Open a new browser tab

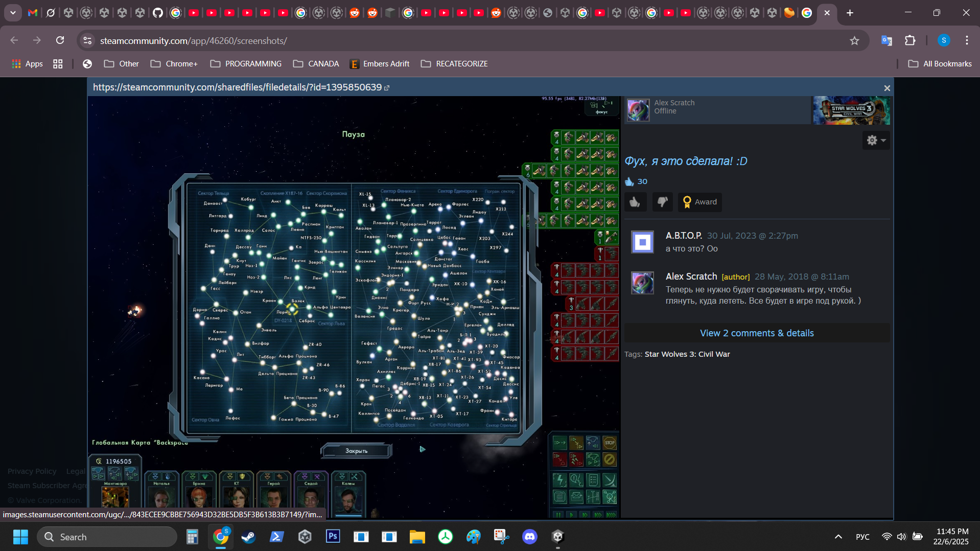point(850,13)
